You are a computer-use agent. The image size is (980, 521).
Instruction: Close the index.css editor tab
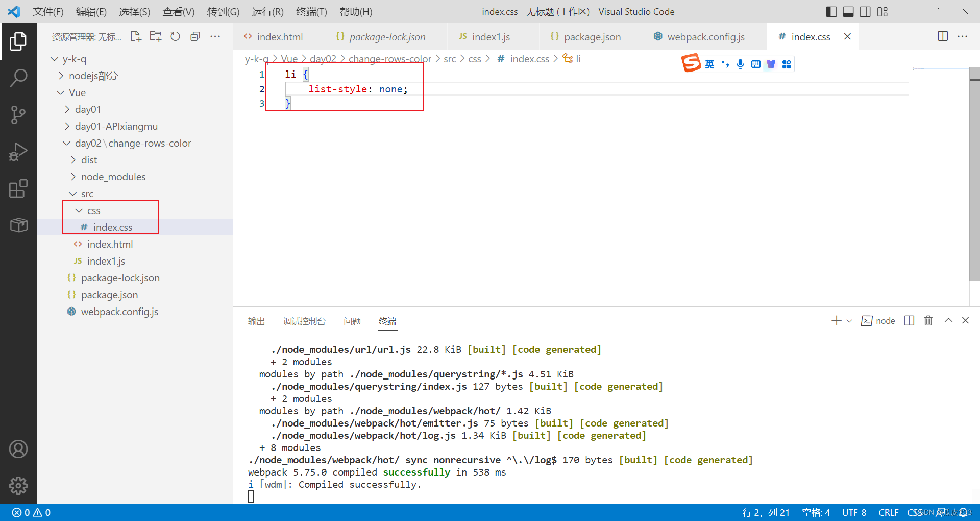tap(847, 36)
